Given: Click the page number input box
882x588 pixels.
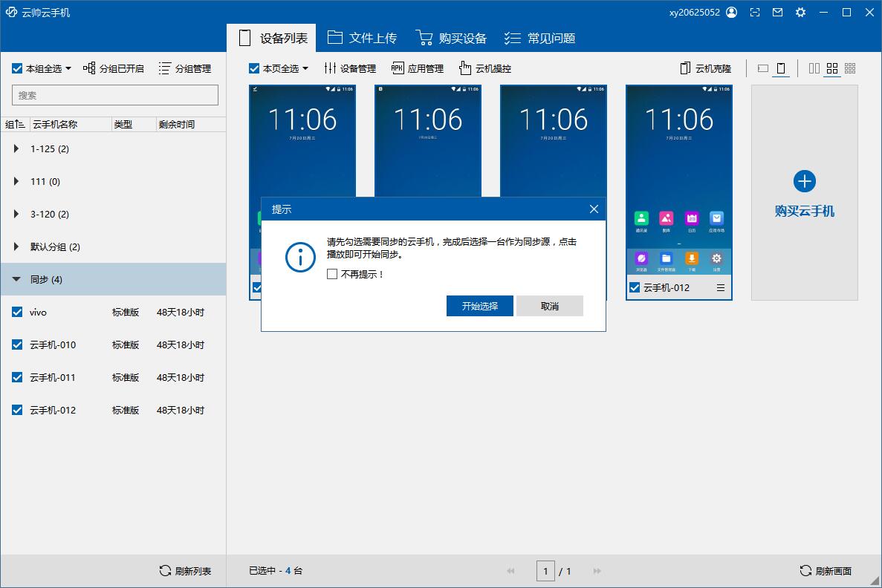Looking at the screenshot, I should [x=545, y=571].
